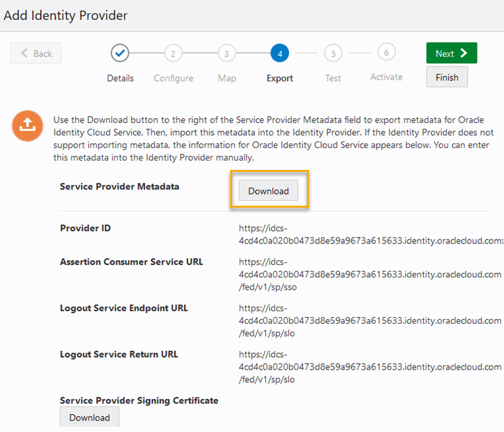
Task: Select step 6 circle in wizard
Action: (387, 52)
